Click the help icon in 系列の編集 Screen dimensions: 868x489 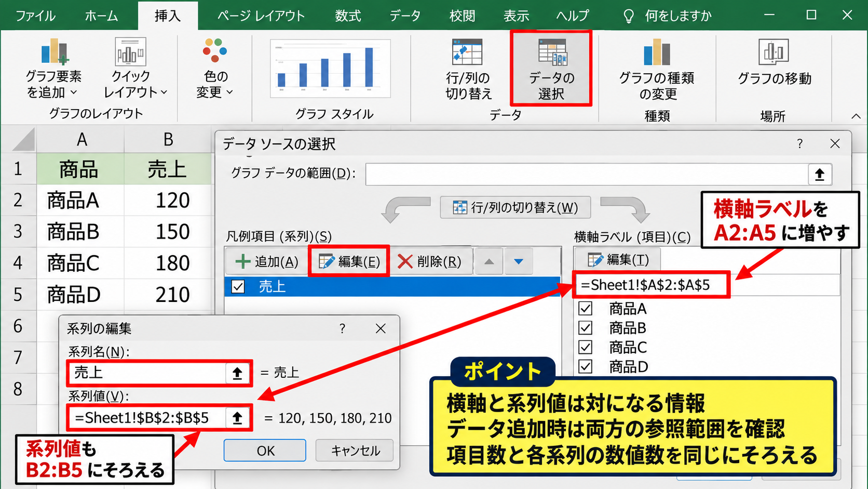coord(342,328)
